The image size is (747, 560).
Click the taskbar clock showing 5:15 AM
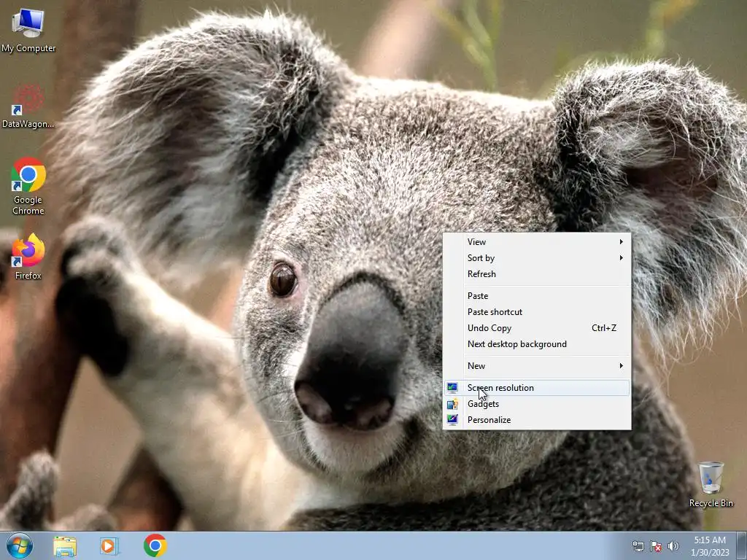click(710, 546)
